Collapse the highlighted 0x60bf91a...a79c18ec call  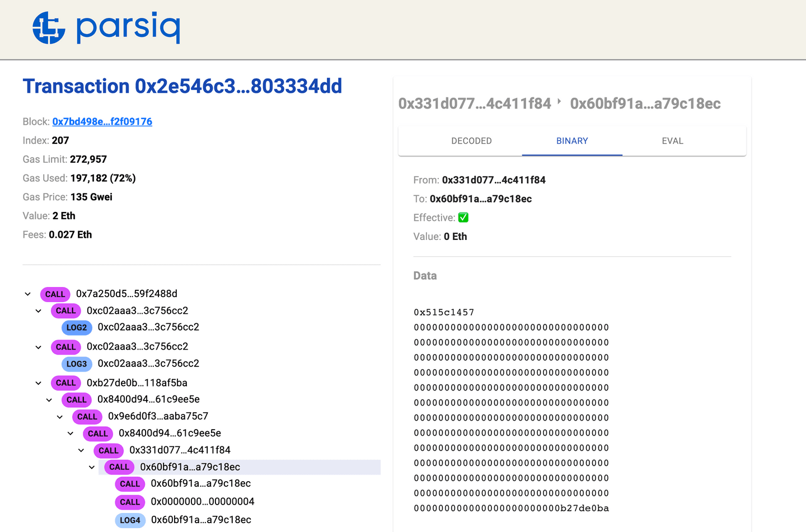click(x=92, y=467)
